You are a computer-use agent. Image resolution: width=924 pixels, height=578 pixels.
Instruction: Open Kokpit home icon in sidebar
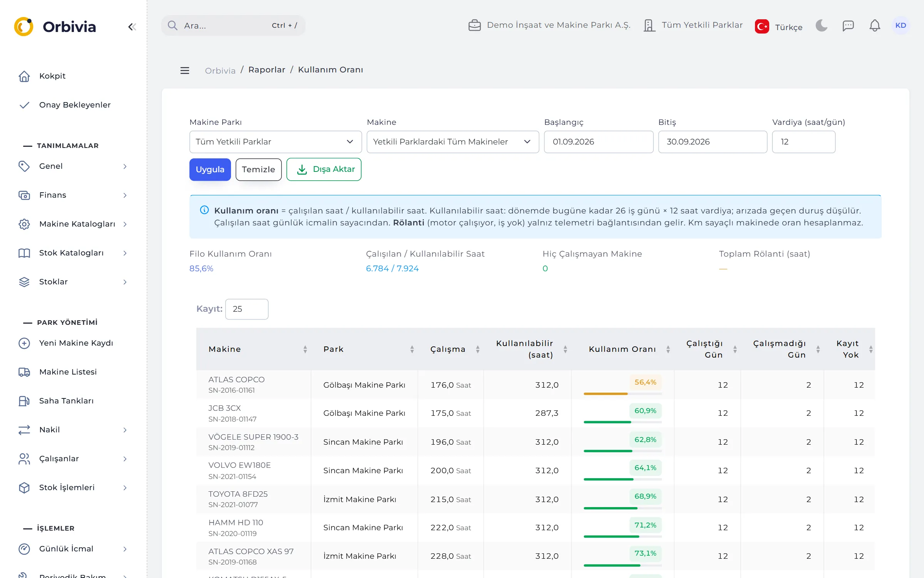pyautogui.click(x=24, y=76)
